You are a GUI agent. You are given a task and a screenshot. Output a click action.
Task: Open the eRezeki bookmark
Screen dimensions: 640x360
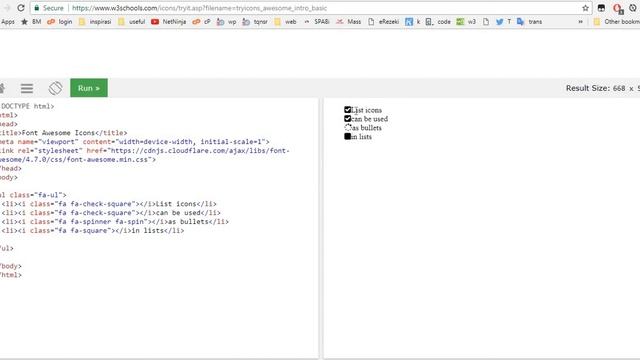pyautogui.click(x=384, y=22)
